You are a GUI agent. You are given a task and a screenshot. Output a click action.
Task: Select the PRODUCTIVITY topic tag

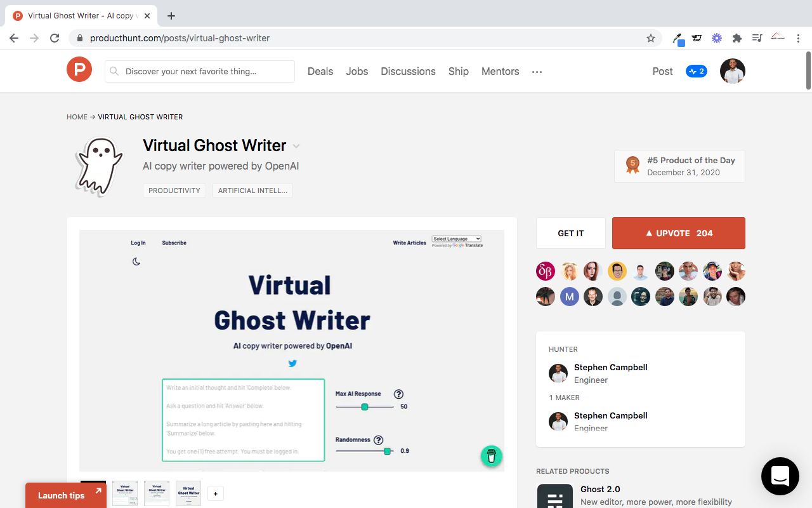(x=174, y=190)
